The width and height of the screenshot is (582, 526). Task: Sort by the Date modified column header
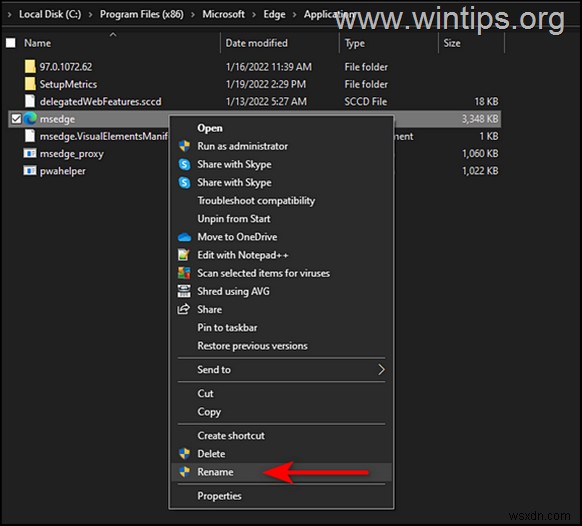click(256, 43)
